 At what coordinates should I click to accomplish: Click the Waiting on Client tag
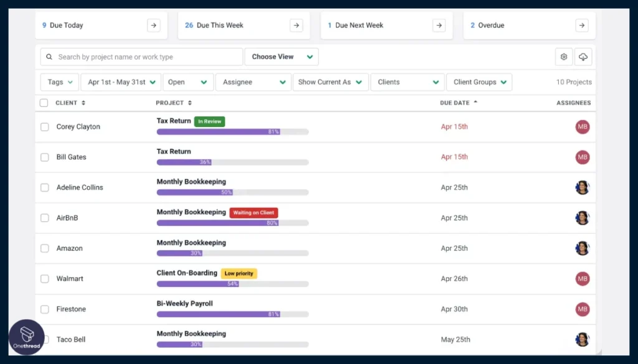point(254,212)
